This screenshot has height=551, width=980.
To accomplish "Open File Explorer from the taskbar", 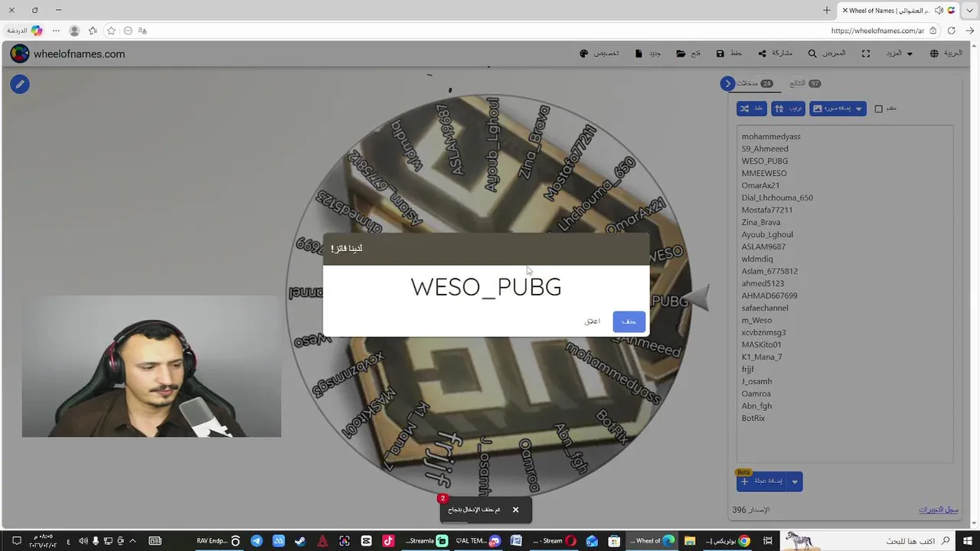I will tap(689, 540).
